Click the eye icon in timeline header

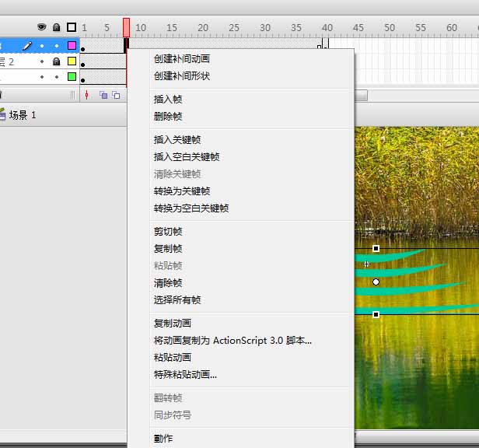(x=41, y=27)
